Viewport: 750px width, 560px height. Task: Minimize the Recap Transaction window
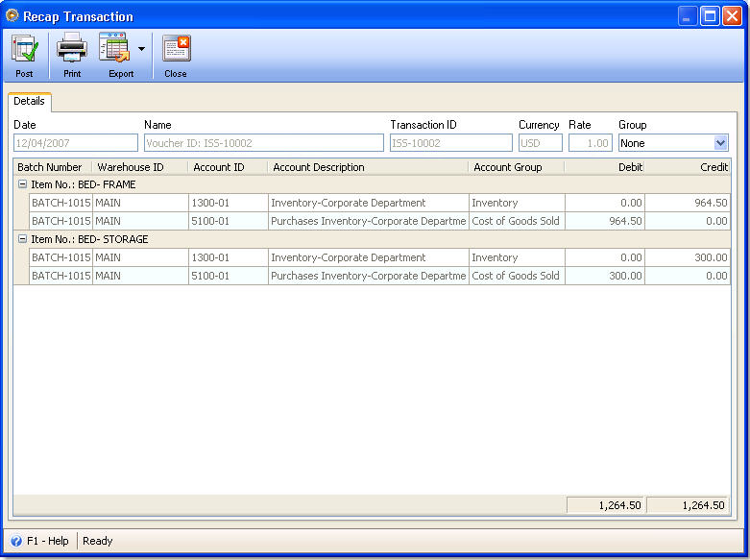687,16
